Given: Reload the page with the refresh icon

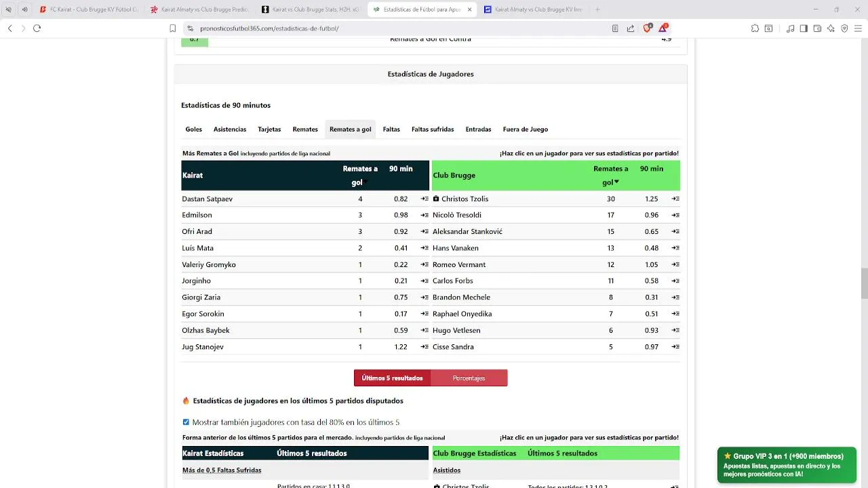Looking at the screenshot, I should point(37,28).
